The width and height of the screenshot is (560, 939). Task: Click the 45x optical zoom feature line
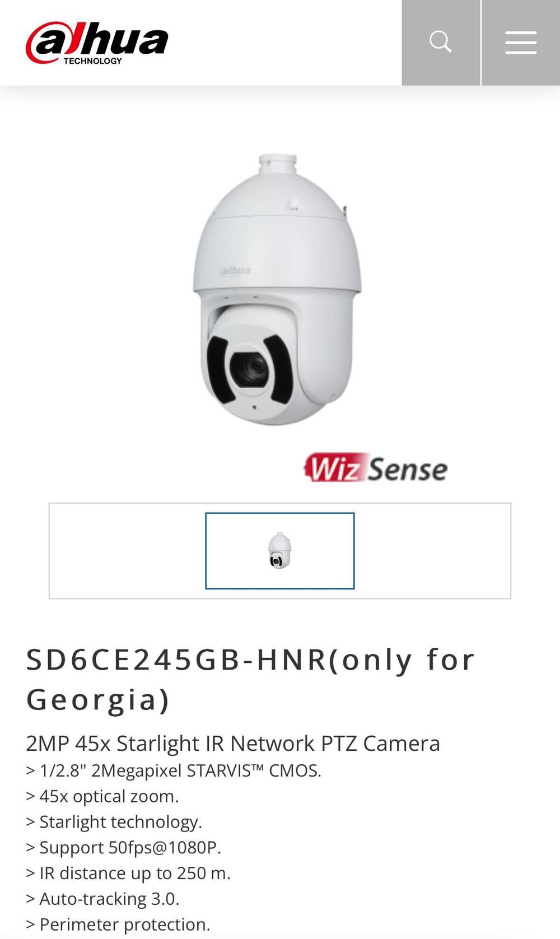coord(102,796)
